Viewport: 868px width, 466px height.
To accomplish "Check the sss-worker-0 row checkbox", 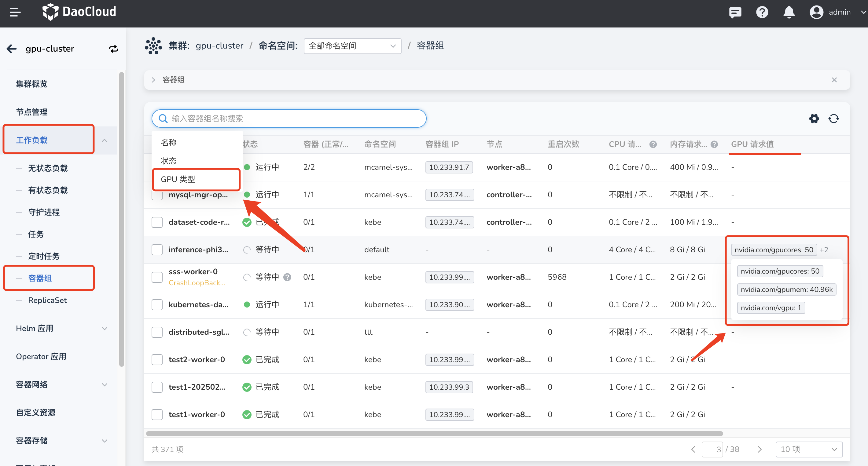I will click(x=157, y=277).
